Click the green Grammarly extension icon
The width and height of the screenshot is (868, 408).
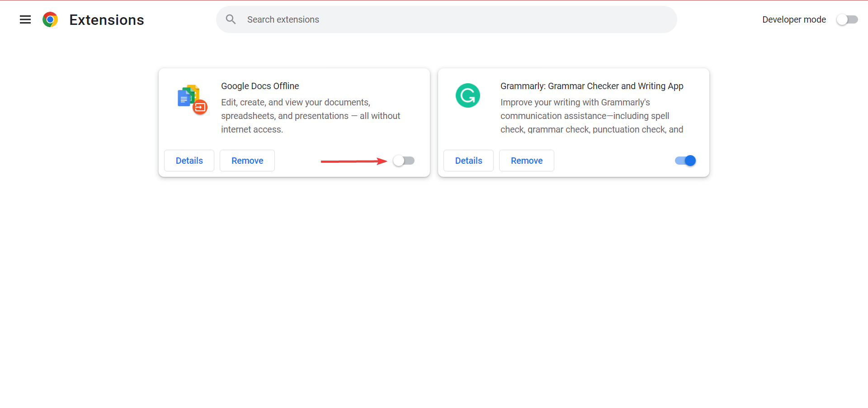[467, 95]
